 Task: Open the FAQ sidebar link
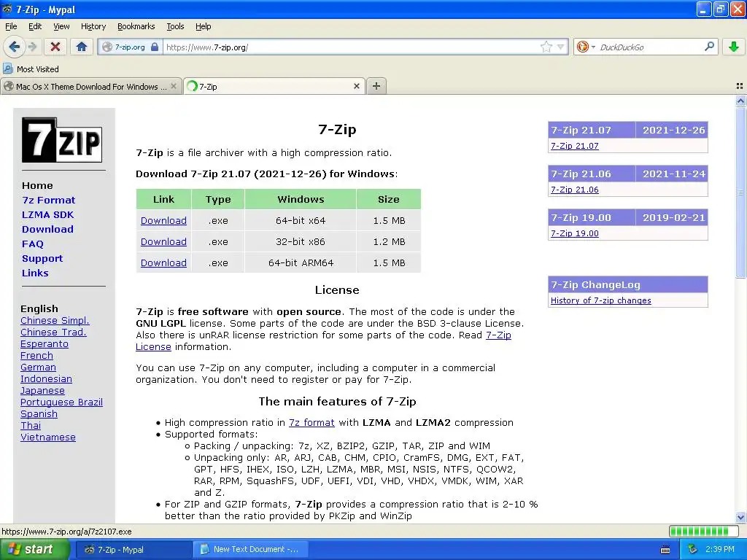click(x=32, y=244)
